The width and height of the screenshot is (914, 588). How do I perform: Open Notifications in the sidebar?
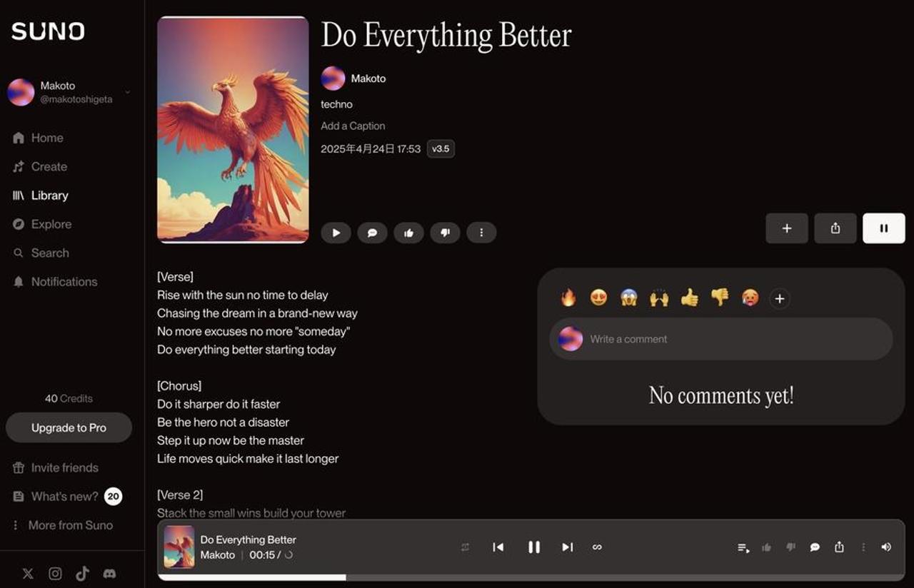pyautogui.click(x=64, y=281)
